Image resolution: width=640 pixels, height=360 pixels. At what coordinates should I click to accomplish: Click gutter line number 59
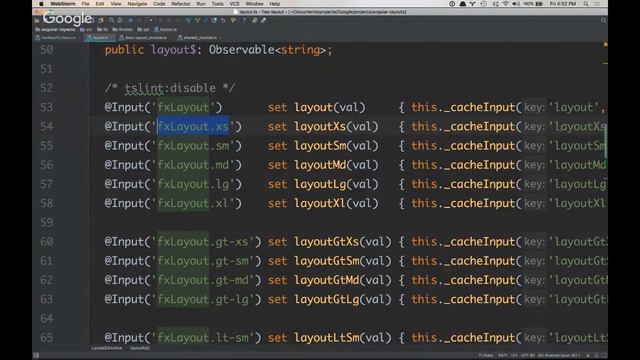pyautogui.click(x=47, y=222)
